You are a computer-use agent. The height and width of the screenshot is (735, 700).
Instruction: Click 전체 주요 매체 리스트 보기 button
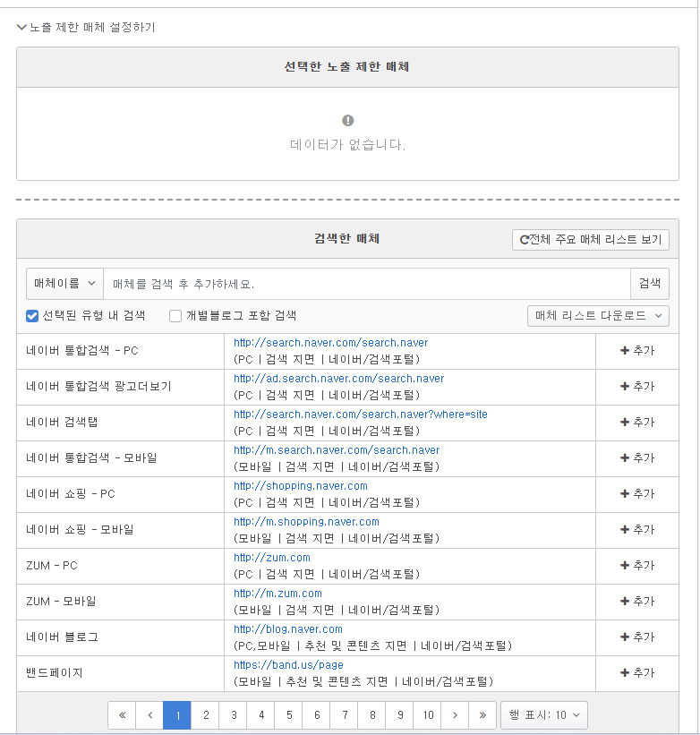(x=591, y=240)
